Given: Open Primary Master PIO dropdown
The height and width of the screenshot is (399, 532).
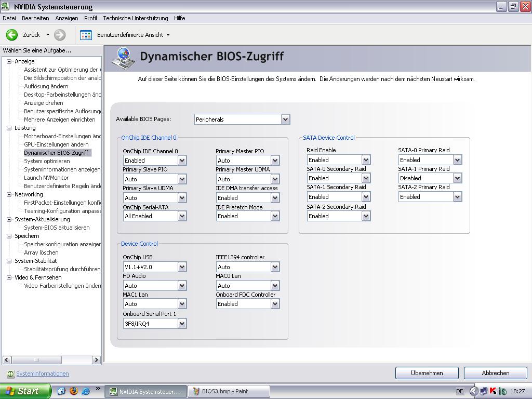Looking at the screenshot, I should click(x=248, y=161).
